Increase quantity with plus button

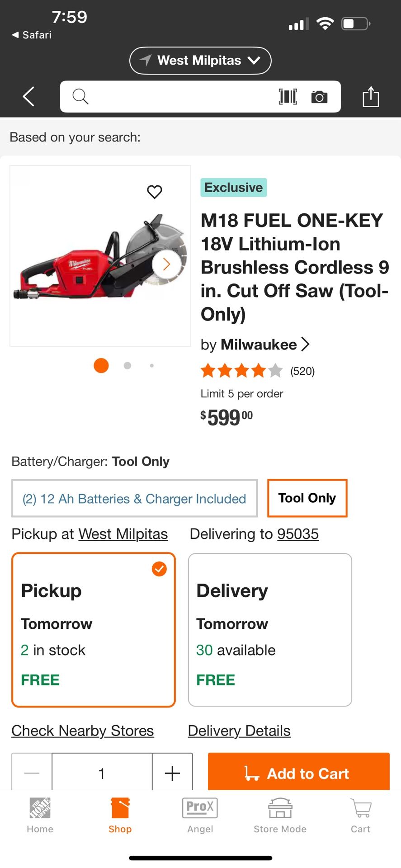click(x=172, y=773)
